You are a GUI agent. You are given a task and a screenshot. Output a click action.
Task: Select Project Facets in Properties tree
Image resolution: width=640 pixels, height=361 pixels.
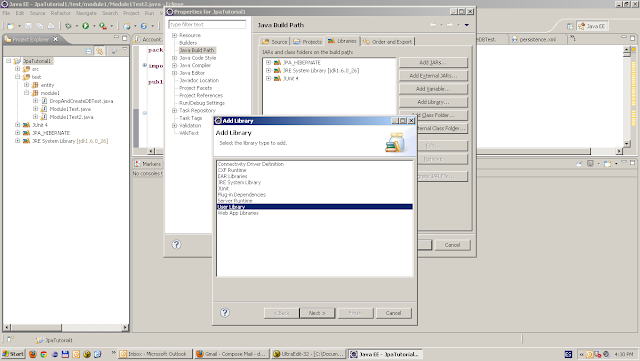tap(196, 88)
